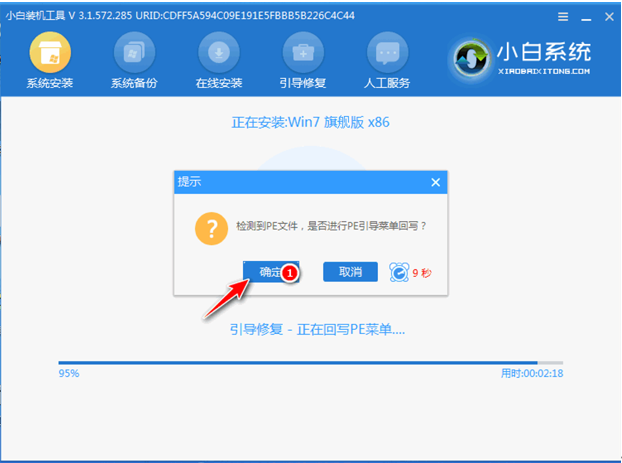Viewport: 622px width, 463px height.
Task: Click the 用时 elapsed time readout
Action: (531, 374)
